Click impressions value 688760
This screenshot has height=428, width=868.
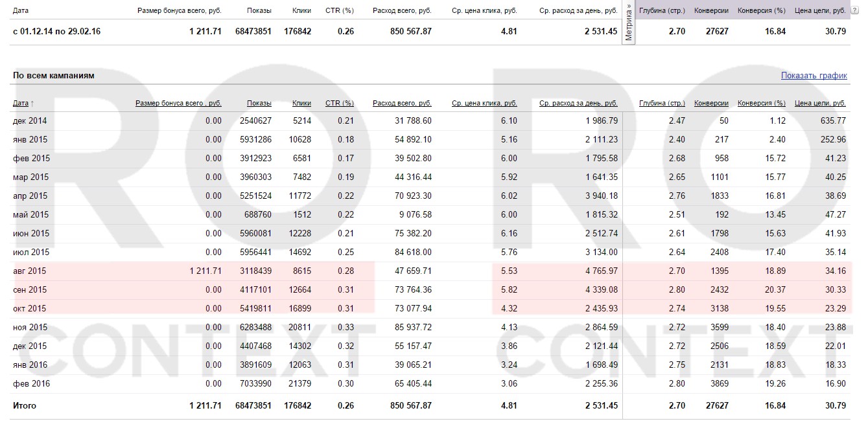coord(258,214)
